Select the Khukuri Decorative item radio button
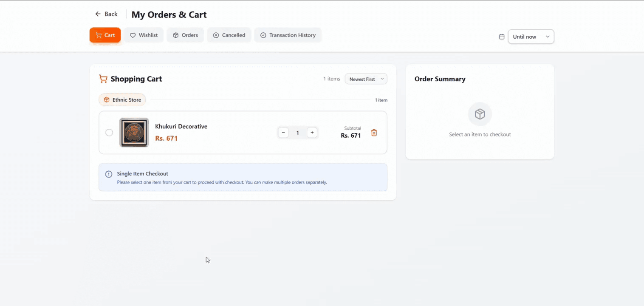 [109, 133]
